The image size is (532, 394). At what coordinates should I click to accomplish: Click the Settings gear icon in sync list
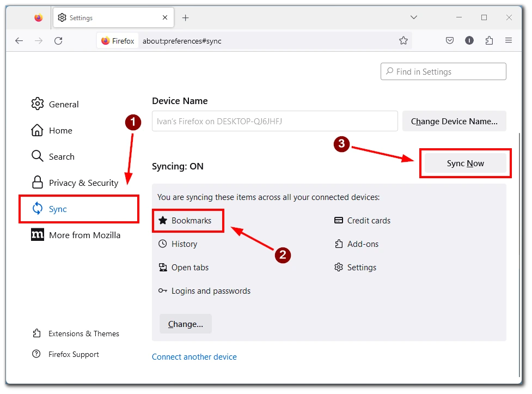[339, 268]
